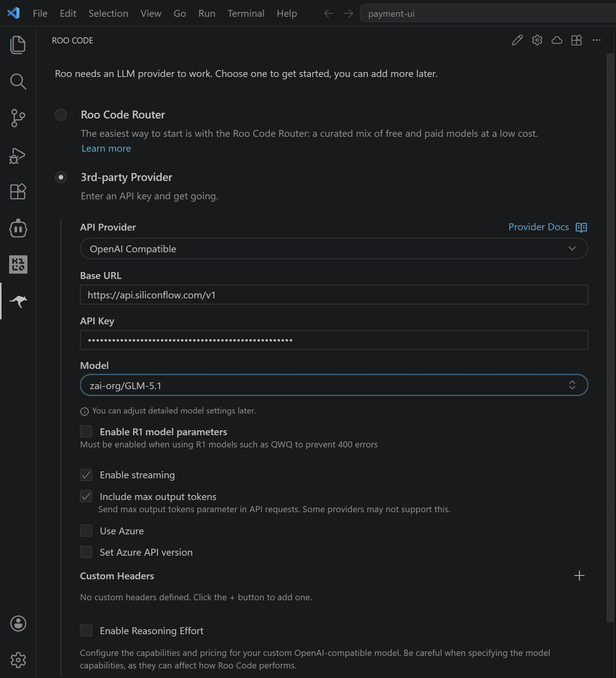The image size is (616, 678).
Task: Click the cloud icon in Roo Code header
Action: [x=557, y=40]
